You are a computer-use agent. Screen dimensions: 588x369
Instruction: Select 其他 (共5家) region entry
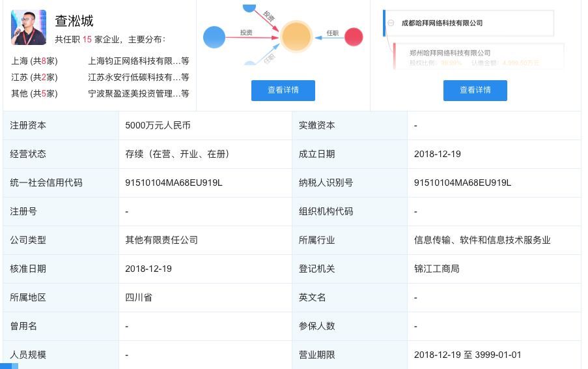(35, 93)
